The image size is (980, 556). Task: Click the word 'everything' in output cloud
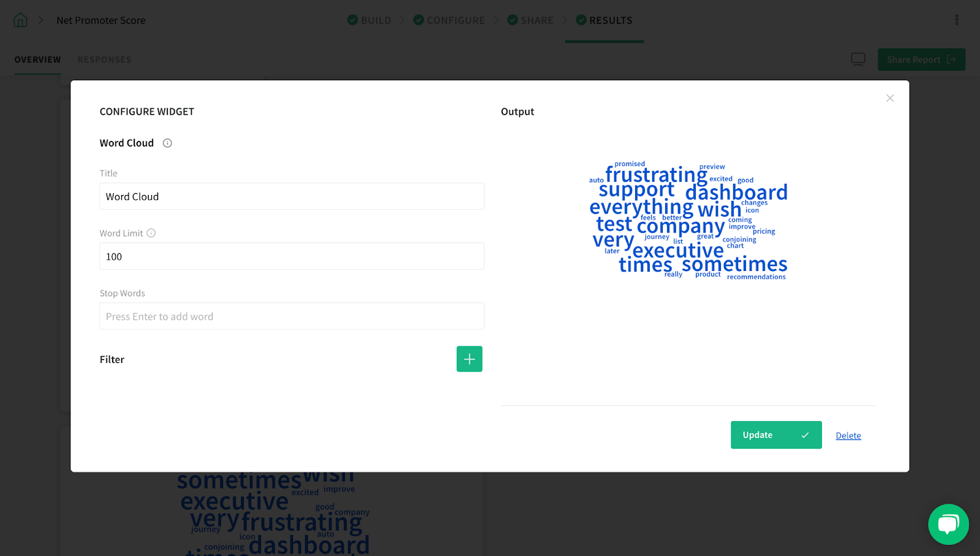[x=641, y=208]
